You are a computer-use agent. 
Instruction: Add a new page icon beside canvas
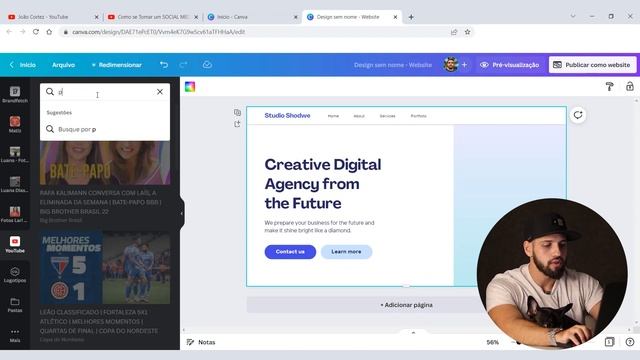[x=237, y=124]
